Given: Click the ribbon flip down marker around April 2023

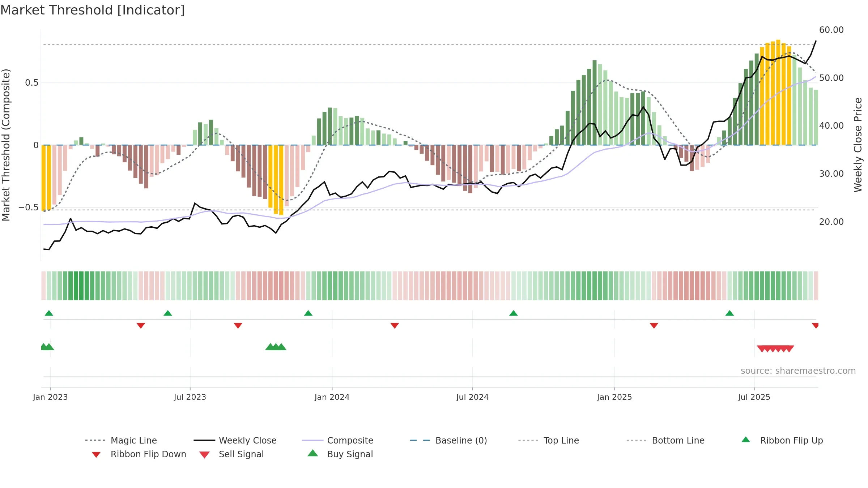Looking at the screenshot, I should tap(141, 326).
